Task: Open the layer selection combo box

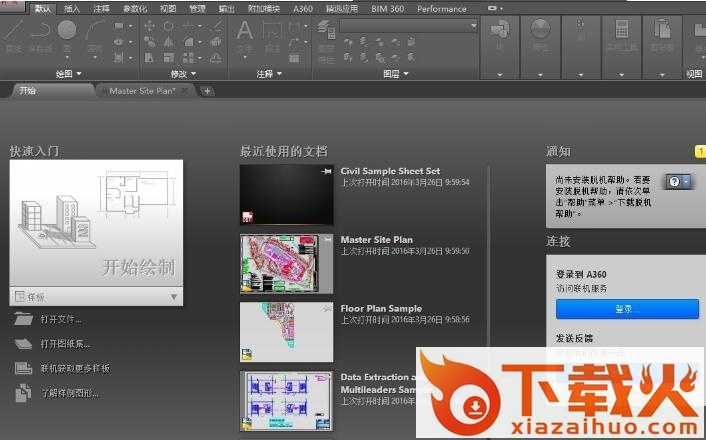Action: coord(407,25)
